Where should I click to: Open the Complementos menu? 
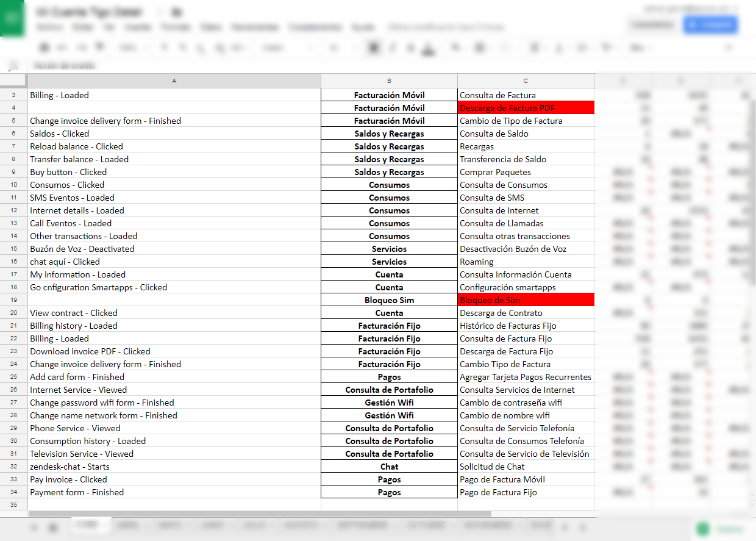pos(315,27)
